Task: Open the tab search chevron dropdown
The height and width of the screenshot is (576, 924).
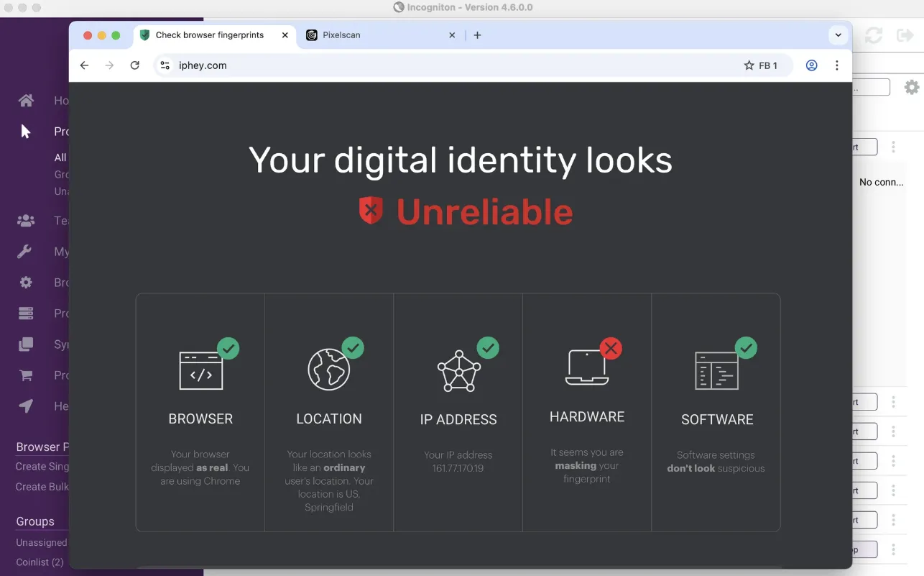Action: tap(838, 35)
